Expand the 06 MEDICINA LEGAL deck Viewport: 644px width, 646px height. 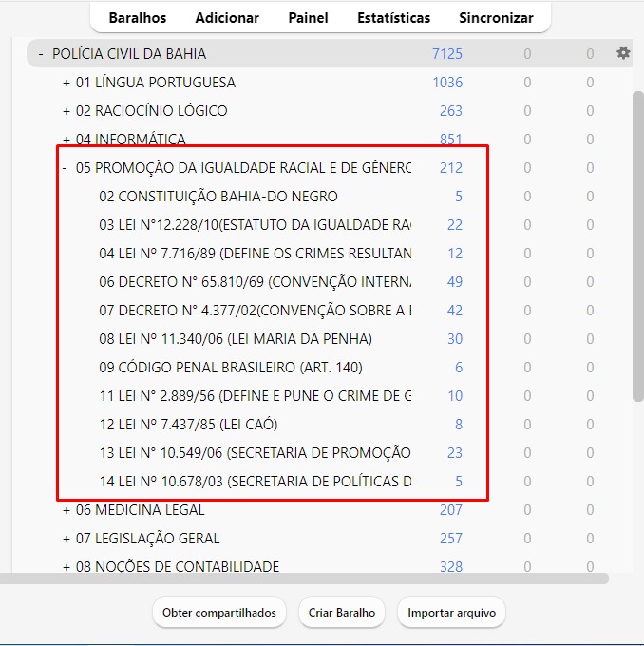point(66,510)
